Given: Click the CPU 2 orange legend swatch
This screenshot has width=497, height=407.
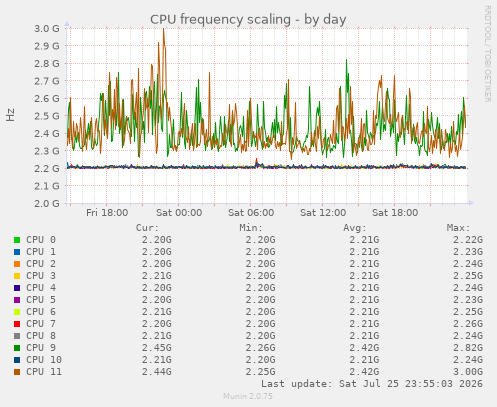Looking at the screenshot, I should pyautogui.click(x=17, y=264).
